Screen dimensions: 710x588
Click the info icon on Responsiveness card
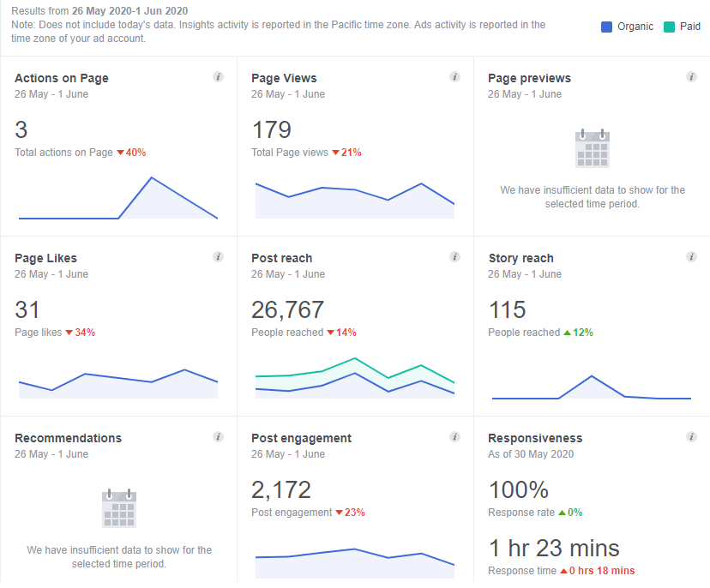[691, 436]
